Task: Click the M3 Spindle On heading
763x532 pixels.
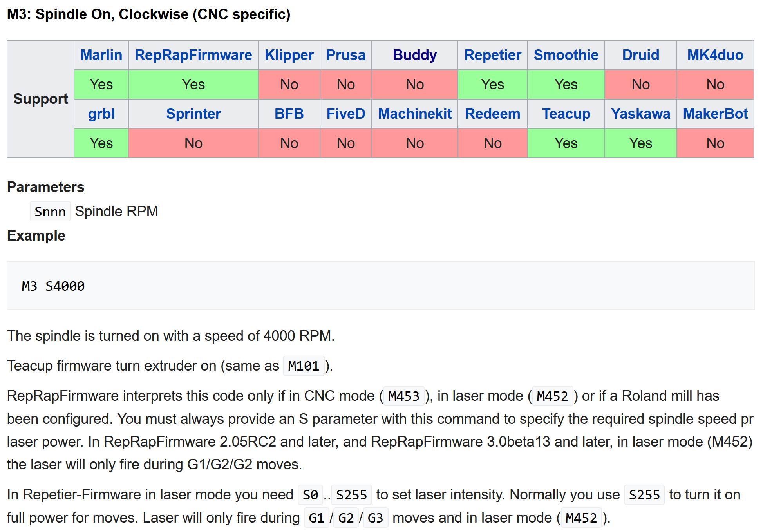Action: (x=148, y=14)
